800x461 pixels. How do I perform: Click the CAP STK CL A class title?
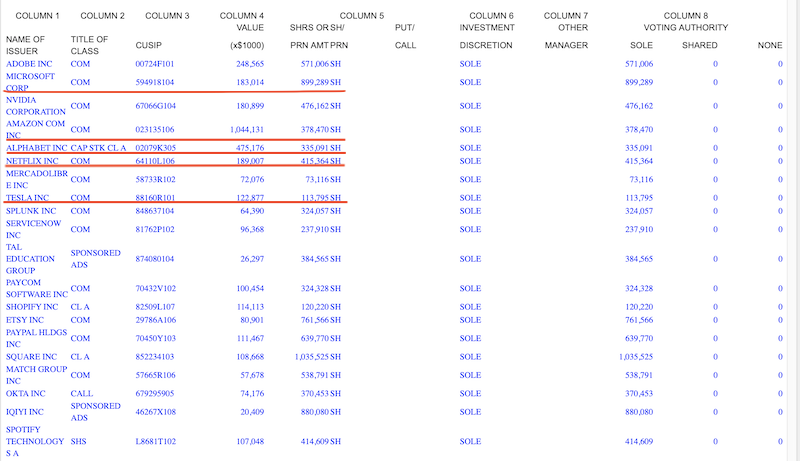click(x=98, y=148)
